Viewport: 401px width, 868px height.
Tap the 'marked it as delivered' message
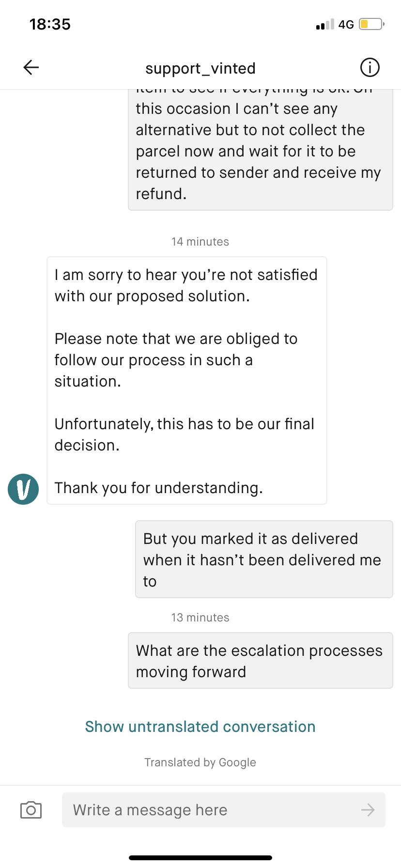point(264,559)
